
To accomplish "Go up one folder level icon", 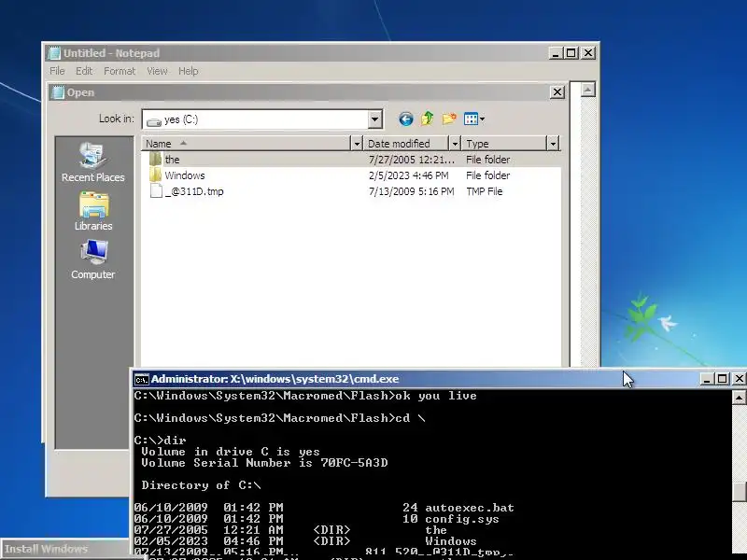I will pyautogui.click(x=428, y=119).
